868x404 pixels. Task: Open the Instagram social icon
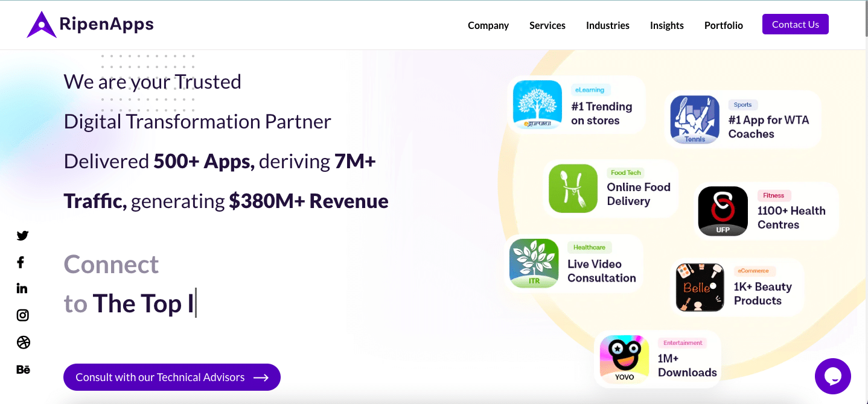pos(23,315)
